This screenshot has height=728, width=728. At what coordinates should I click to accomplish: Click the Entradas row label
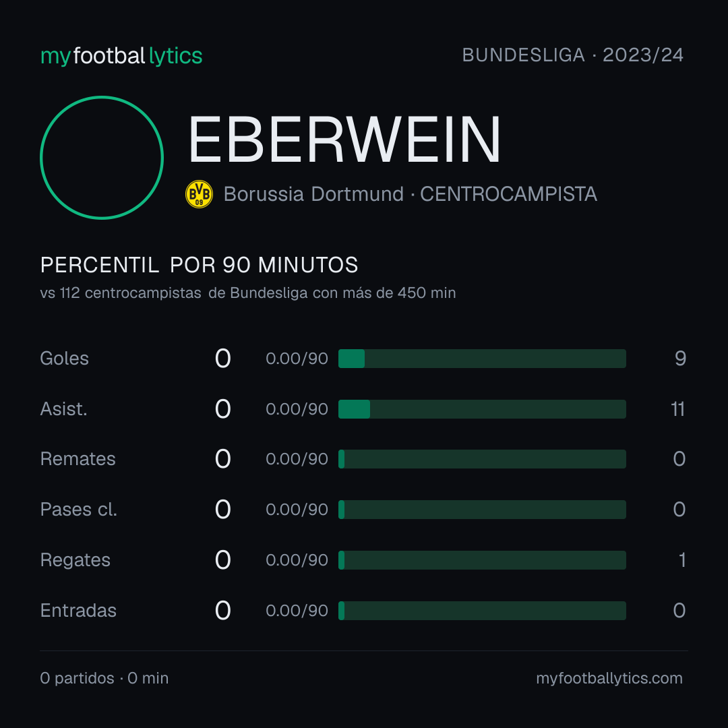pos(78,611)
